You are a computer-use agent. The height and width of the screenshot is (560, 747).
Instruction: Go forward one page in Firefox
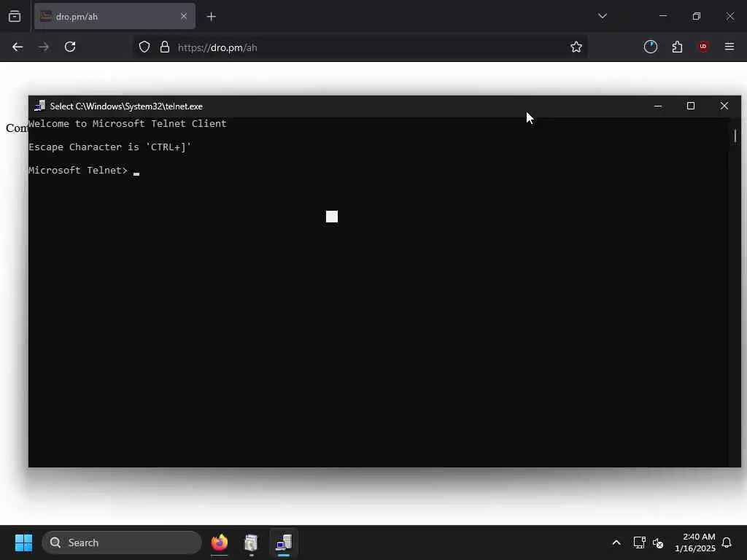point(44,47)
